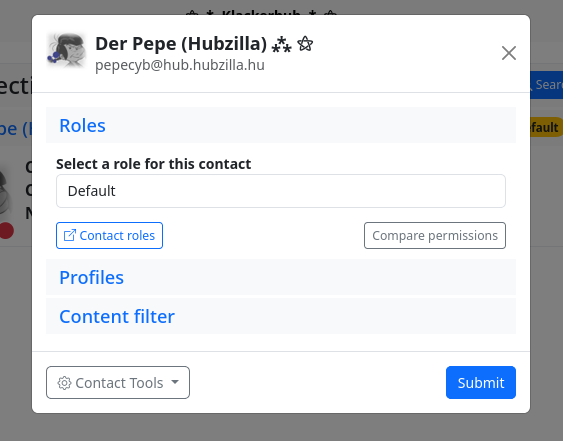The height and width of the screenshot is (441, 563).
Task: Open the Contact Tools dropdown caret
Action: click(175, 382)
